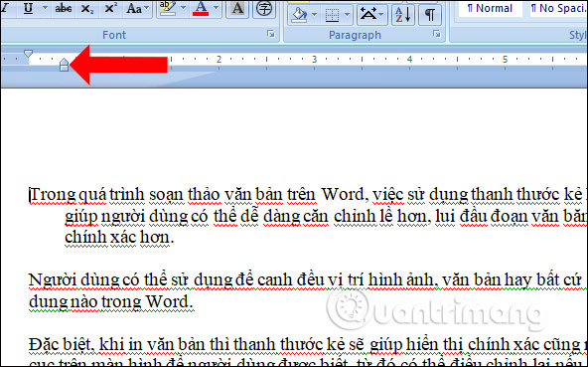Open the highlight color dropdown arrow

pos(184,8)
